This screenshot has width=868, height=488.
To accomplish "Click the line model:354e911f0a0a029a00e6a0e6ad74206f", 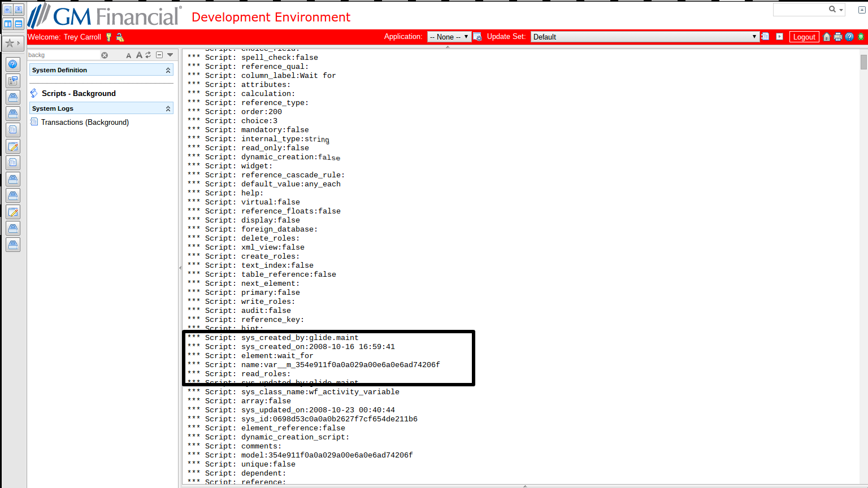I will [x=300, y=455].
